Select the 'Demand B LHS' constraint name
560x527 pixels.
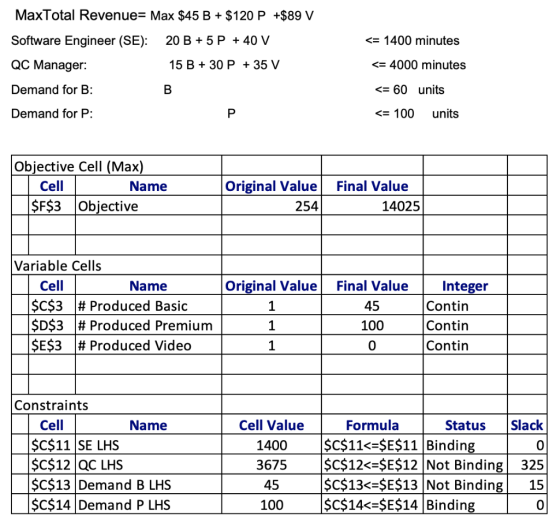click(148, 484)
